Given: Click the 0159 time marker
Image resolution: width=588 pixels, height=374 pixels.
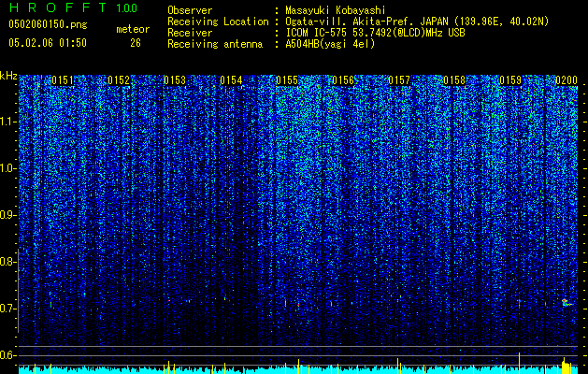Looking at the screenshot, I should pyautogui.click(x=510, y=80).
